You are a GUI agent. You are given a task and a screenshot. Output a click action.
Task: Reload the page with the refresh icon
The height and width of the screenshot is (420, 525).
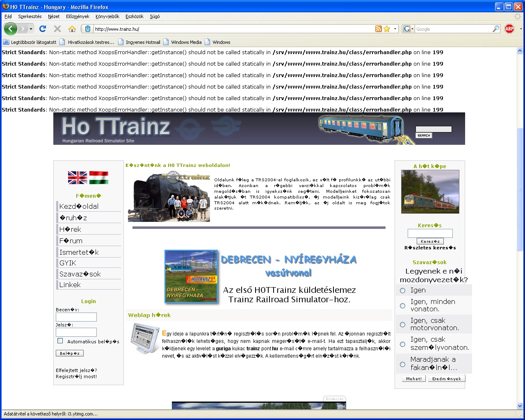tap(43, 29)
